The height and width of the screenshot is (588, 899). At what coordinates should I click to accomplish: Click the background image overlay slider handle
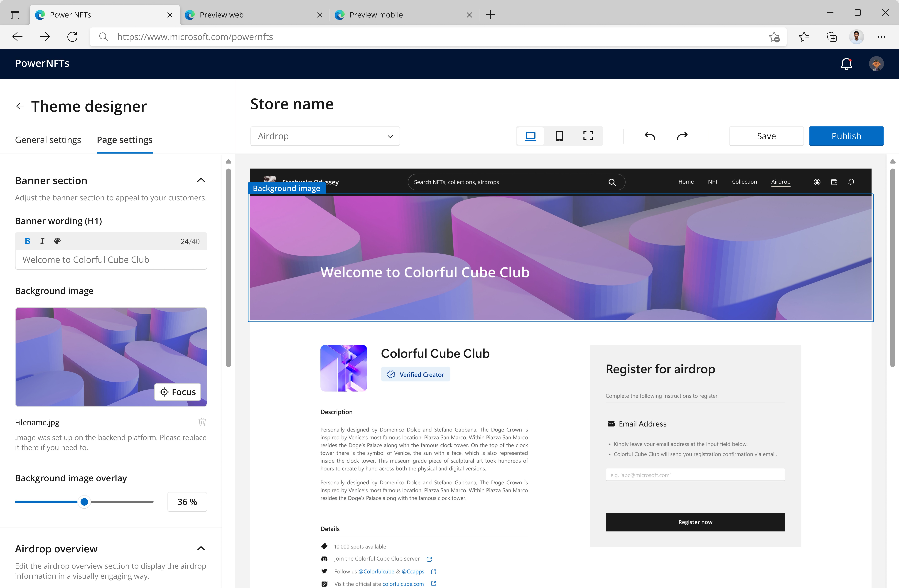(x=84, y=502)
